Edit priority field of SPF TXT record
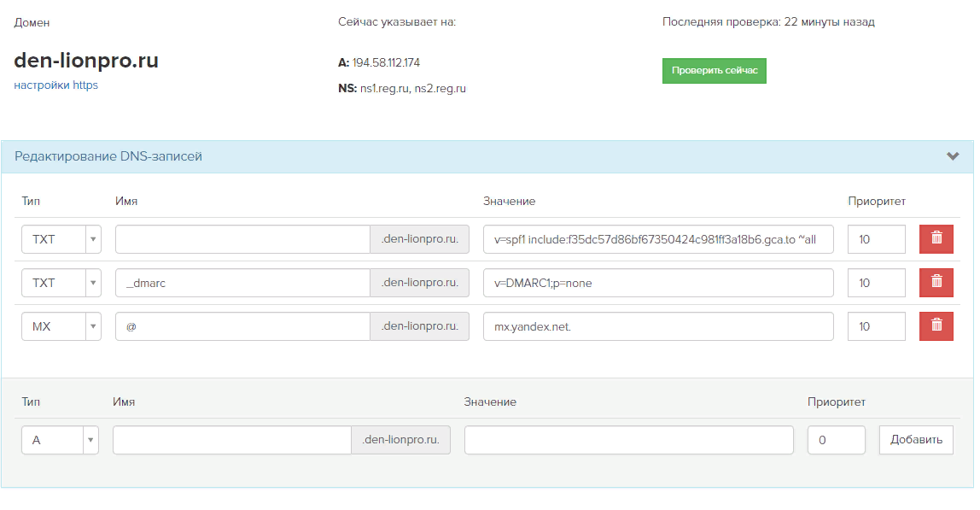Viewport: 980px width, 510px height. coord(876,239)
